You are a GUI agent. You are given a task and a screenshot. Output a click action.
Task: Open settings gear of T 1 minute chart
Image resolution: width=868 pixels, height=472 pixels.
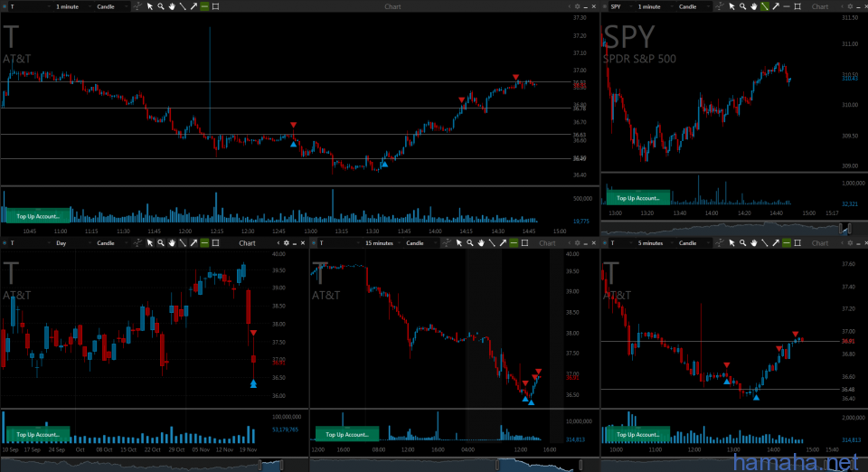coord(578,6)
